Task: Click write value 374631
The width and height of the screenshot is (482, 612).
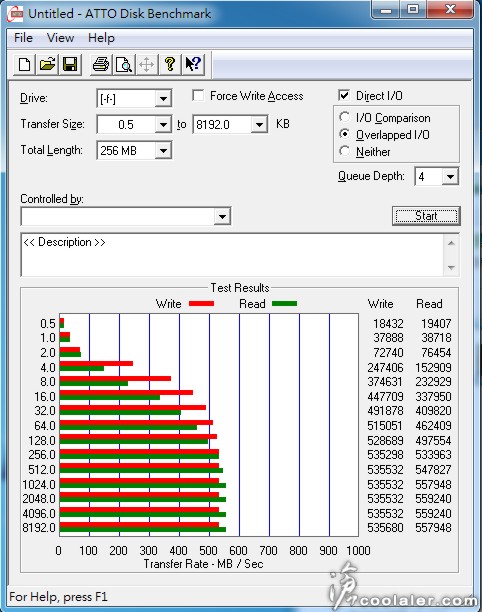Action: coord(385,382)
